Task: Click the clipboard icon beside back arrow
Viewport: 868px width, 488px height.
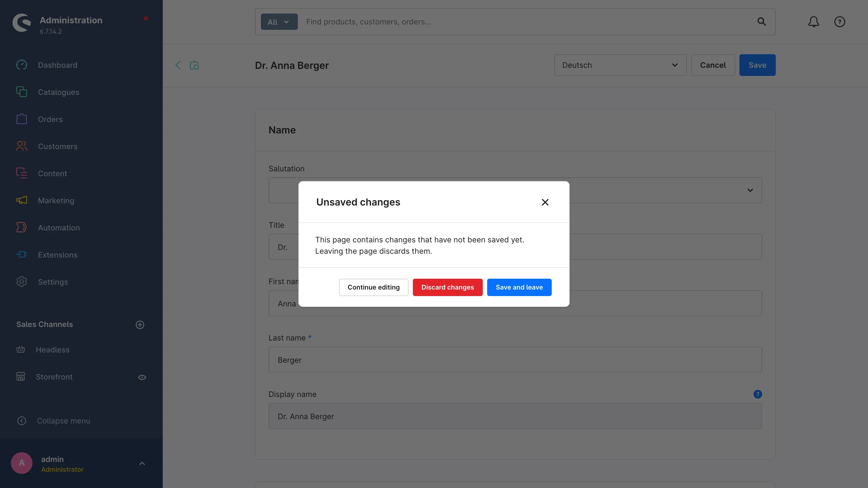Action: point(194,65)
